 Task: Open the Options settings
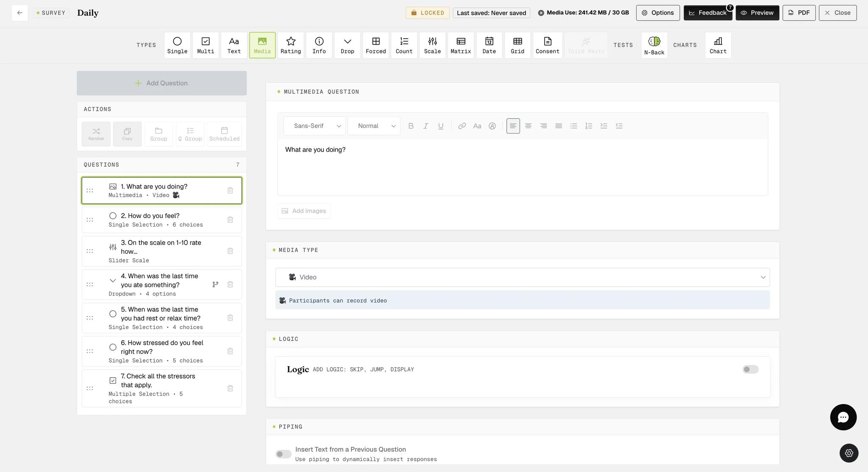658,13
